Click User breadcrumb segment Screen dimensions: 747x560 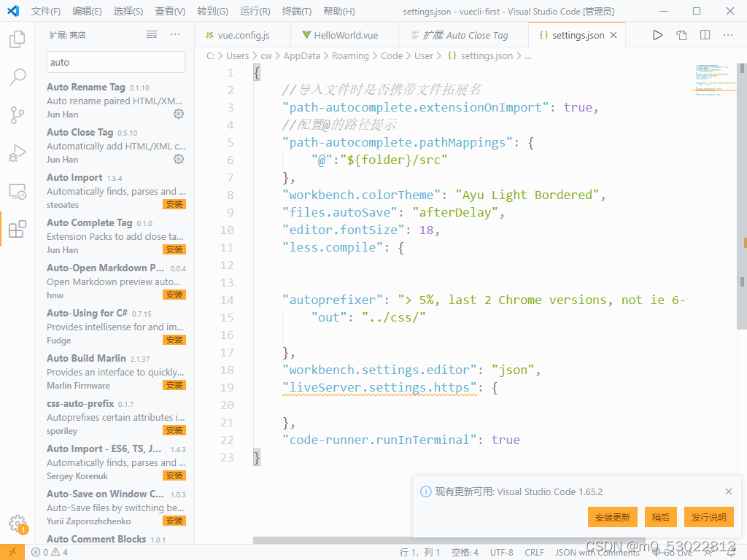point(424,55)
